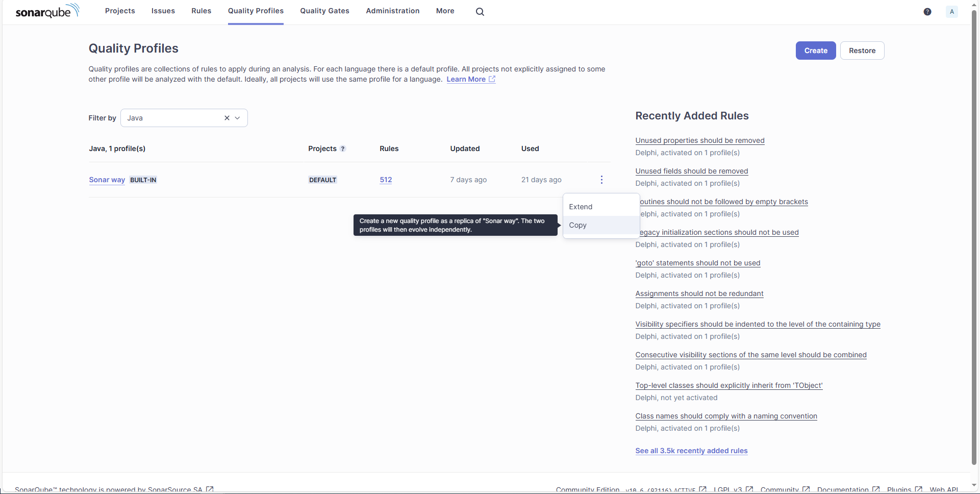This screenshot has height=494, width=980.
Task: Expand the Filter by language dropdown arrow
Action: tap(237, 118)
